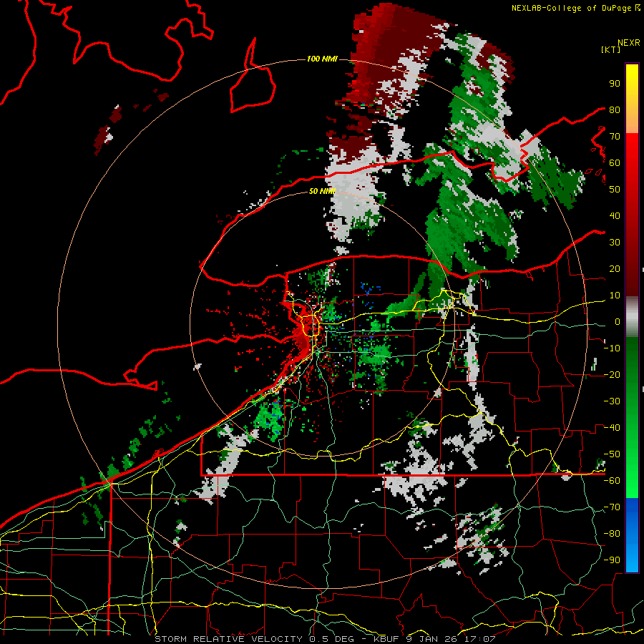Click the gray zero-velocity segment of color bar
Viewport: 644px width, 644px height.
632,317
